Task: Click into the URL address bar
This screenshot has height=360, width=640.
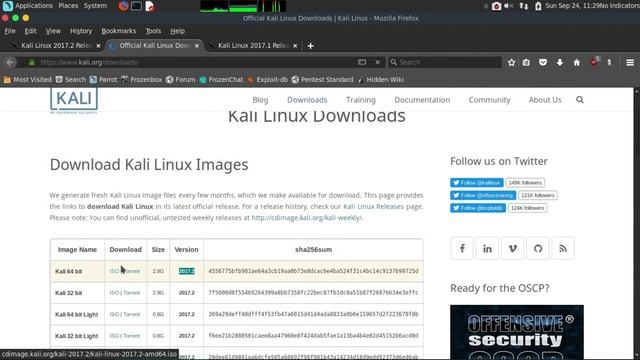Action: (x=196, y=62)
